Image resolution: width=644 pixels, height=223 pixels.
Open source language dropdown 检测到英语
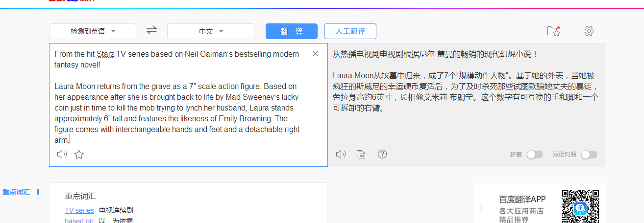[x=93, y=31]
